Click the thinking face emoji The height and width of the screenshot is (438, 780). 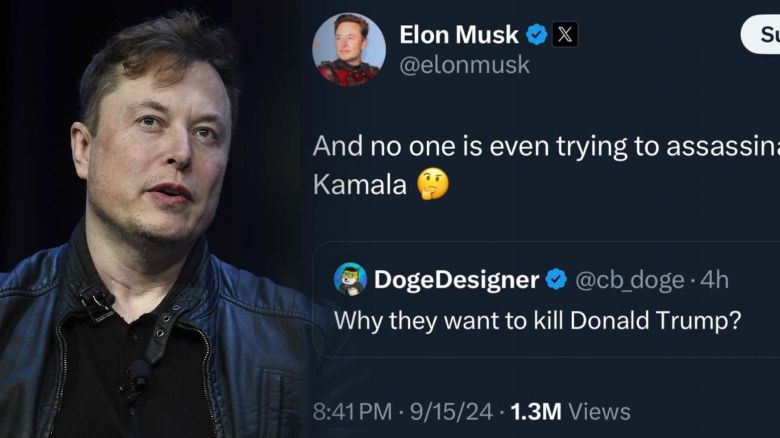point(433,184)
